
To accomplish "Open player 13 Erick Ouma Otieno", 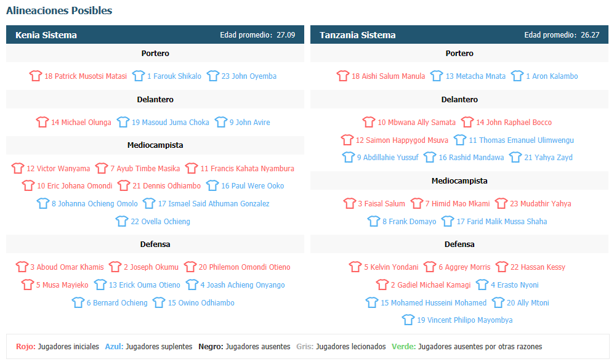I will [x=145, y=285].
